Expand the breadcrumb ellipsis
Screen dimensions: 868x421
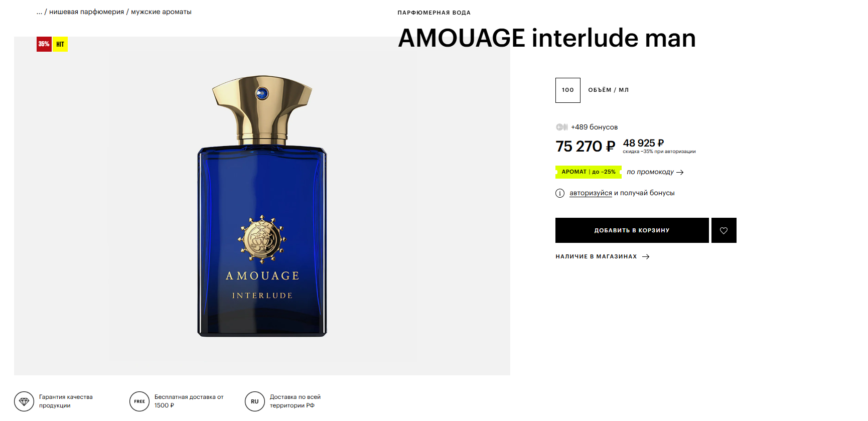tap(39, 12)
